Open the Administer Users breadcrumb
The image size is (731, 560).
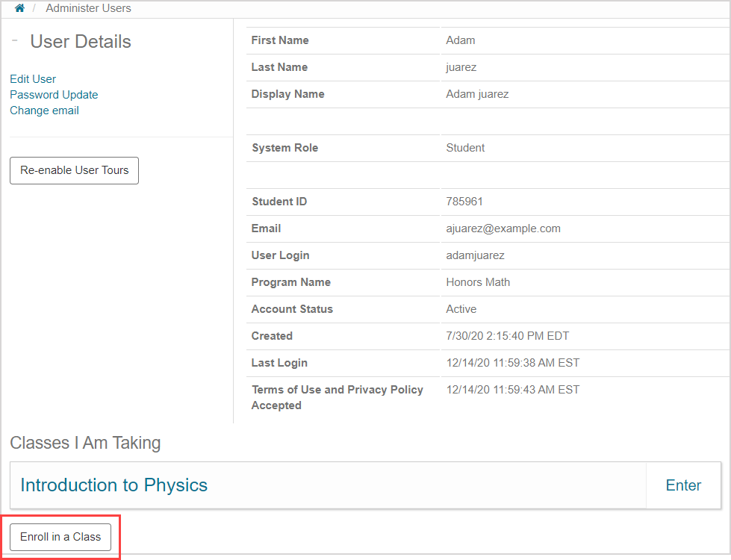88,8
